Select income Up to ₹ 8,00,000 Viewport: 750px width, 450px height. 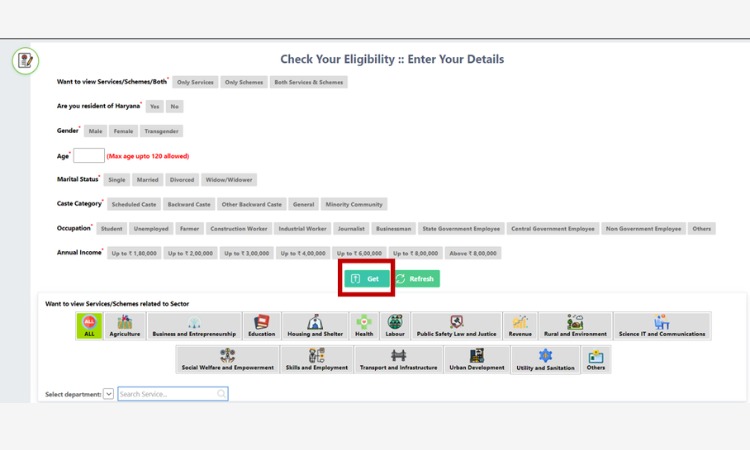point(416,253)
